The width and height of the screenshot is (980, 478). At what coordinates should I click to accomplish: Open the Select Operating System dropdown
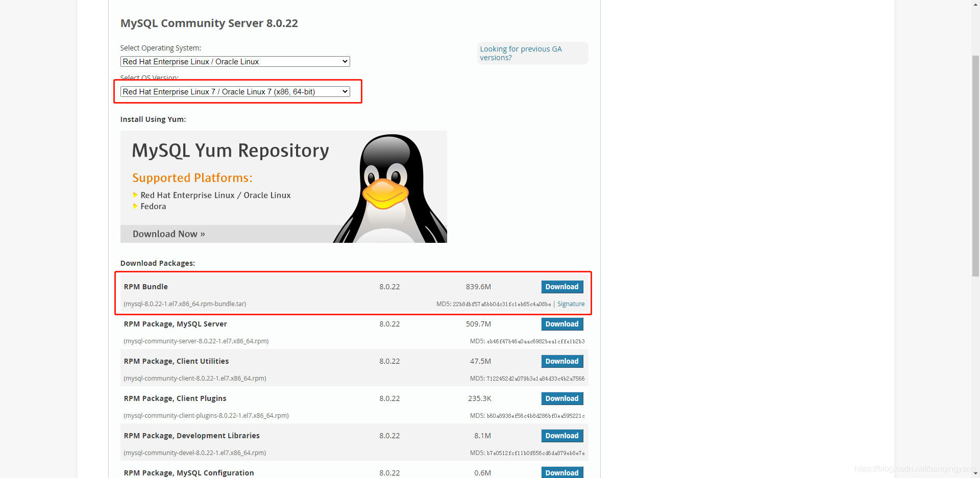pos(235,62)
